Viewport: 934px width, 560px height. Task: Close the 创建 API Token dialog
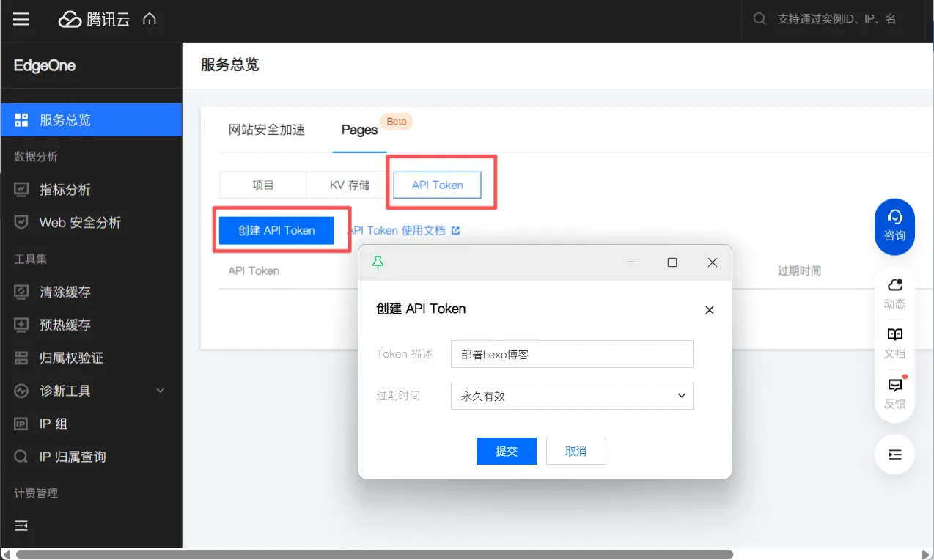(x=710, y=310)
